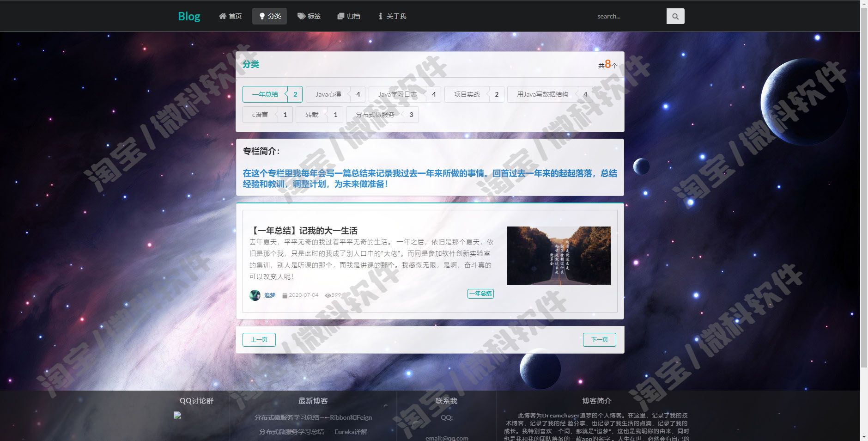Click the author avatar next to 追梦

(x=255, y=295)
